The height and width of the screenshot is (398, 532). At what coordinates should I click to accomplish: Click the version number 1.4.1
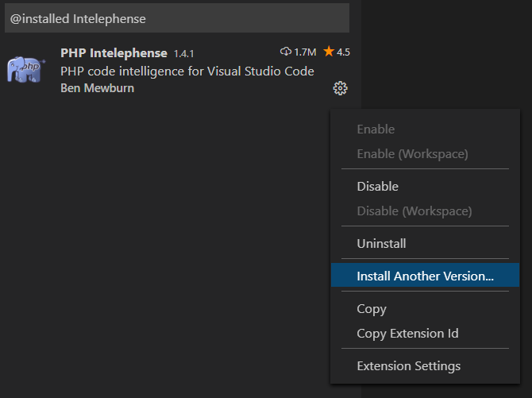click(x=183, y=54)
